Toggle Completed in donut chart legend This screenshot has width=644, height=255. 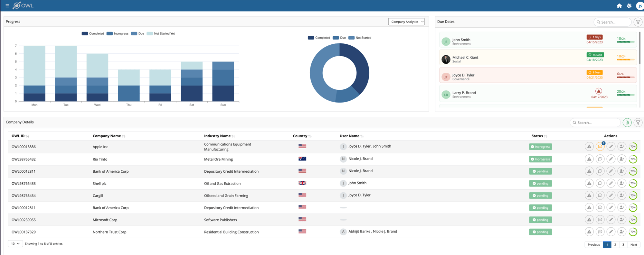(319, 38)
